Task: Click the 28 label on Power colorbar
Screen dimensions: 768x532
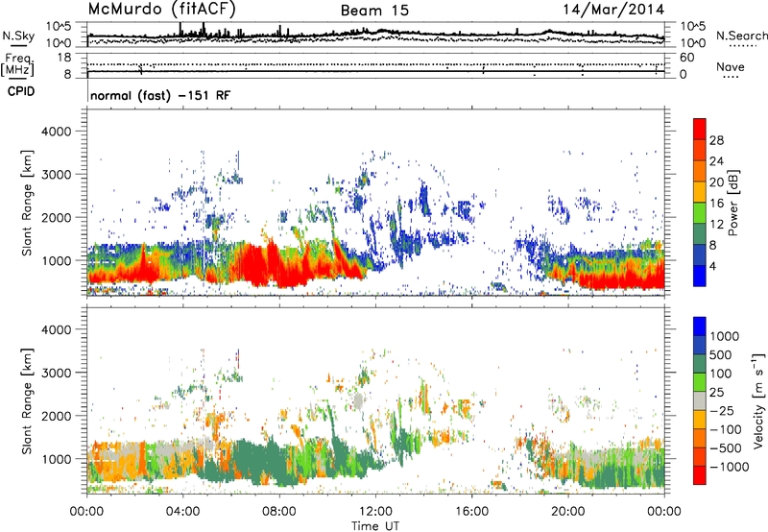Action: coord(716,140)
